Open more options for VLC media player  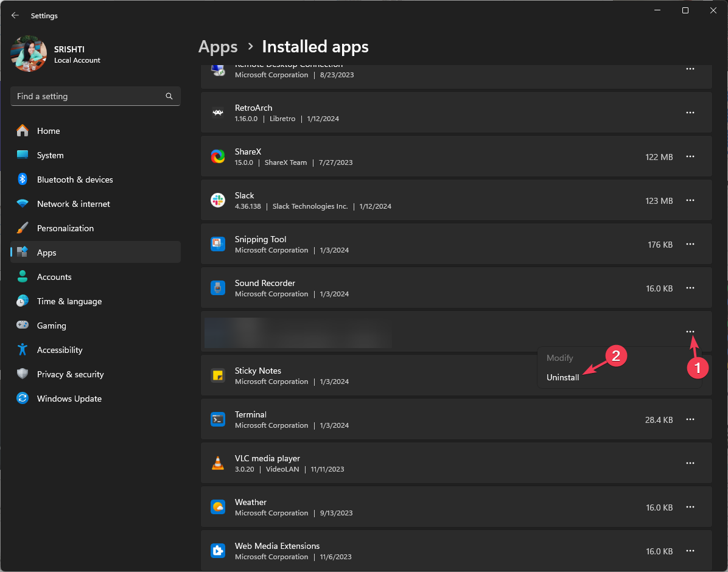pos(690,463)
